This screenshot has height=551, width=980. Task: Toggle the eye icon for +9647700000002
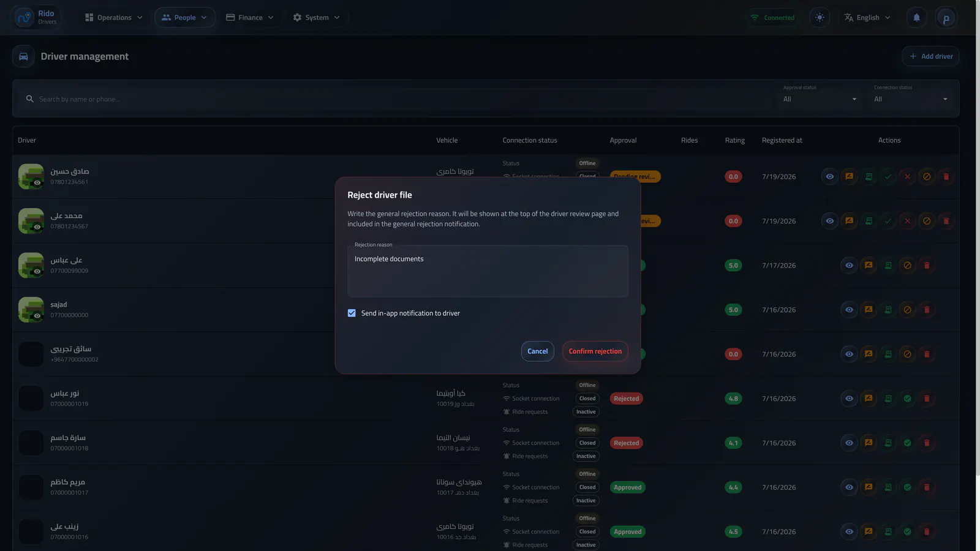[849, 354]
